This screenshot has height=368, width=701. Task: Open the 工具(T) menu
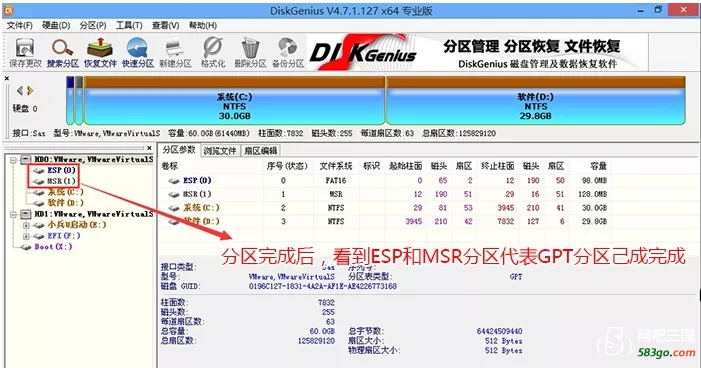pos(129,25)
